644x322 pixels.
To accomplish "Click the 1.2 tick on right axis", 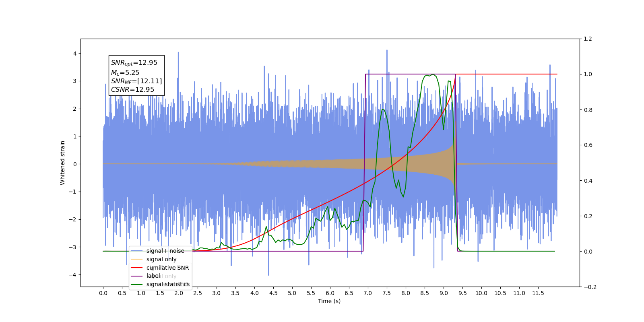I will click(588, 39).
